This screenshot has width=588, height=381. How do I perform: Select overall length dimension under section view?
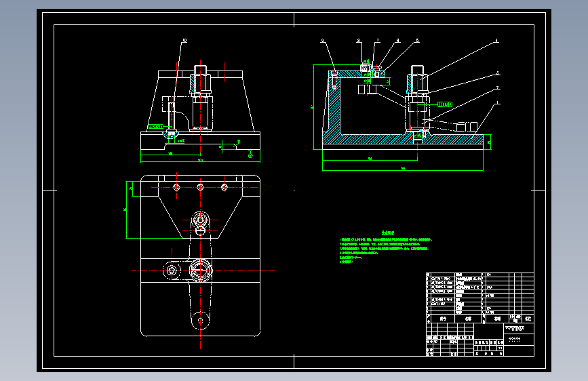(403, 169)
